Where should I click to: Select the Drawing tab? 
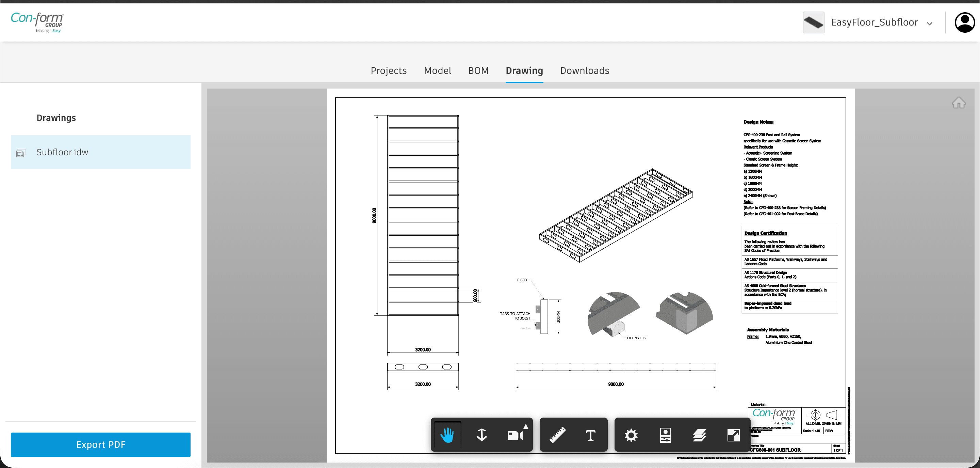(524, 71)
